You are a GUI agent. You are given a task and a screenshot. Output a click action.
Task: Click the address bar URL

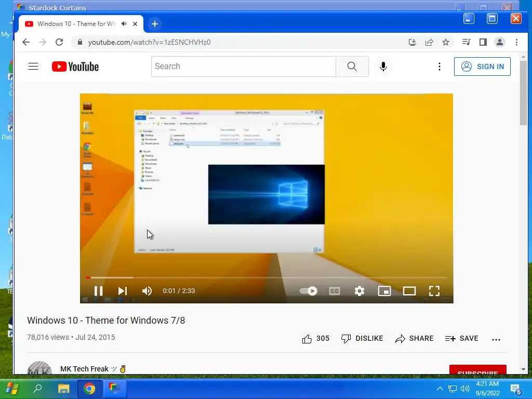(x=149, y=42)
